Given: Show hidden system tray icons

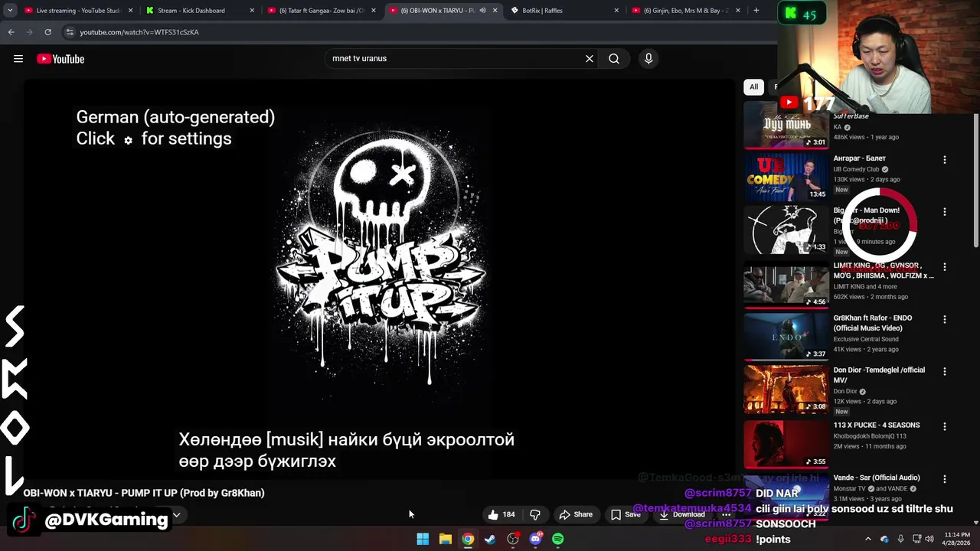Looking at the screenshot, I should [867, 539].
